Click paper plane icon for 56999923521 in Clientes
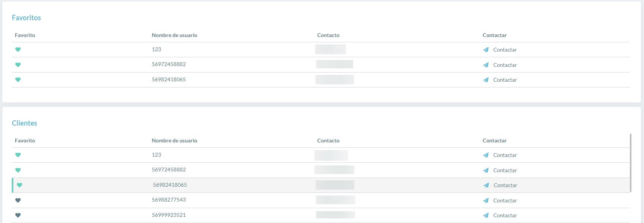 click(x=486, y=215)
